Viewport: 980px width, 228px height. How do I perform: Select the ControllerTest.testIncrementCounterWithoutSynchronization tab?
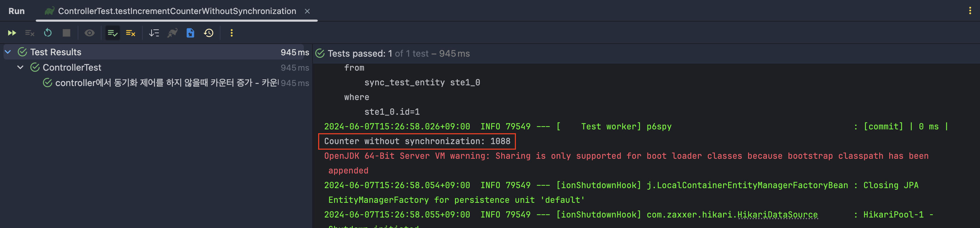[176, 11]
